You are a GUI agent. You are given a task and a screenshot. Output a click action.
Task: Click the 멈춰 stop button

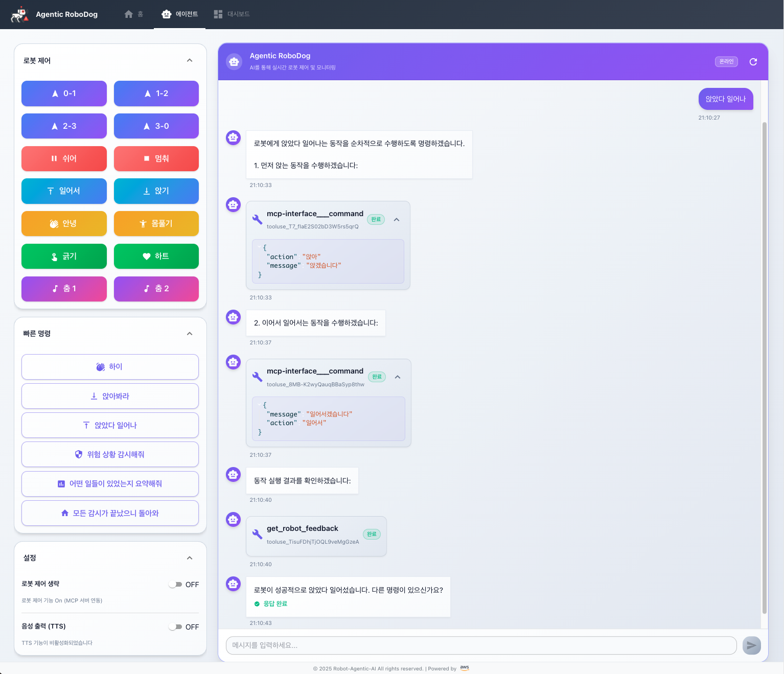156,158
